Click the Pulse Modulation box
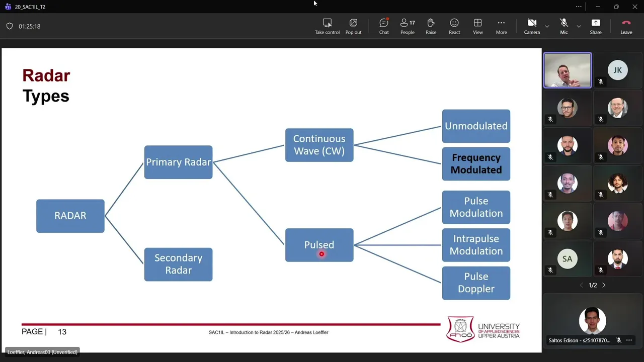 tap(476, 207)
